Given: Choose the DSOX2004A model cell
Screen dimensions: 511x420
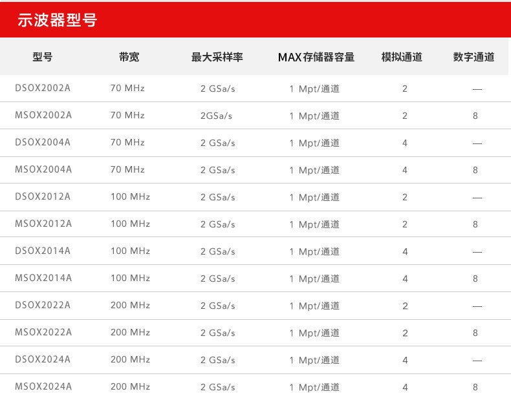Looking at the screenshot, I should tap(43, 142).
